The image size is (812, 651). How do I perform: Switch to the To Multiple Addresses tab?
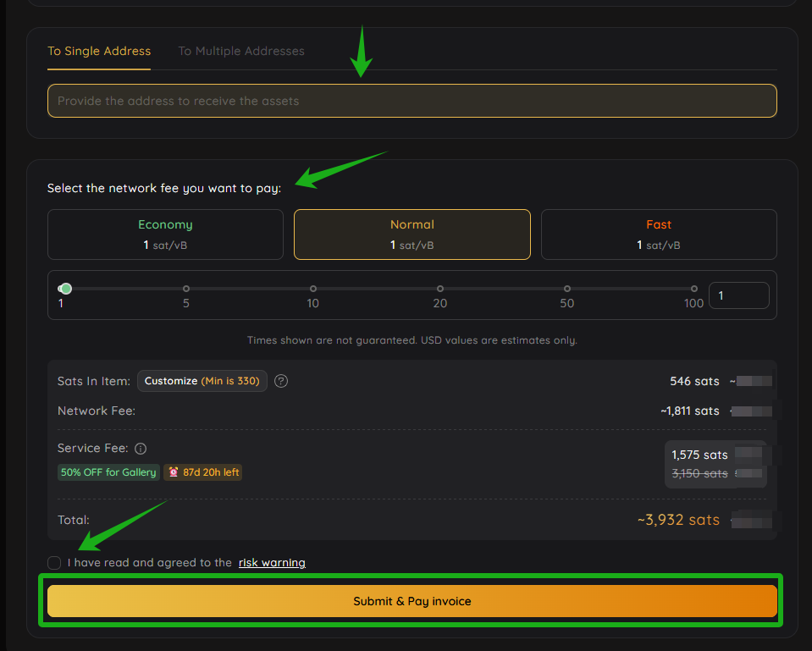click(241, 51)
